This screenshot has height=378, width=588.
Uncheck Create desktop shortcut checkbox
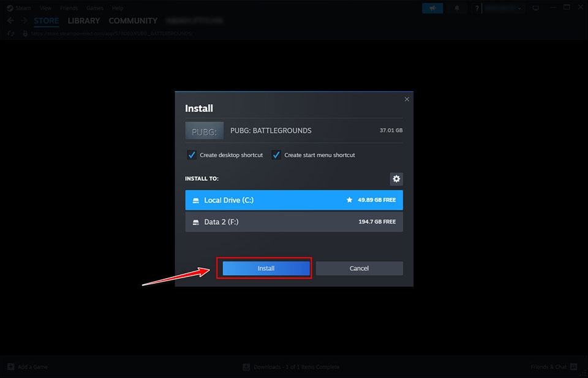(x=192, y=155)
